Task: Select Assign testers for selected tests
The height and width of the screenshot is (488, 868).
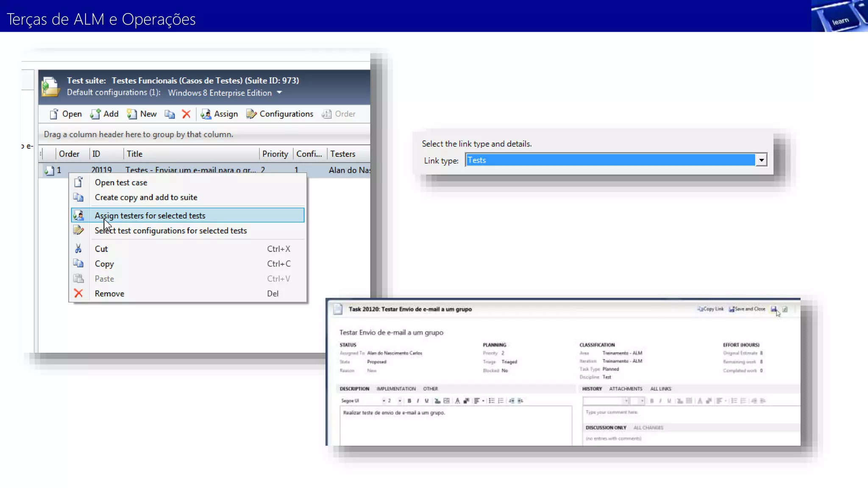Action: click(x=150, y=216)
